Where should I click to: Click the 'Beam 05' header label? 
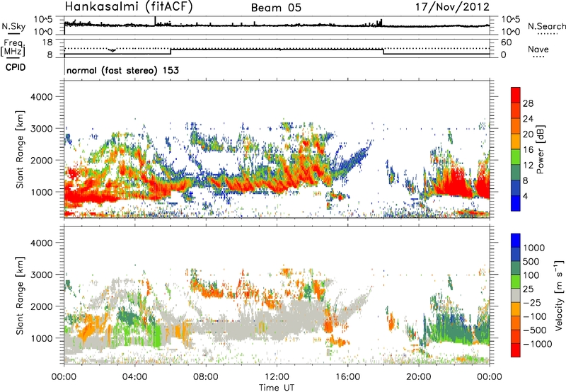click(276, 8)
